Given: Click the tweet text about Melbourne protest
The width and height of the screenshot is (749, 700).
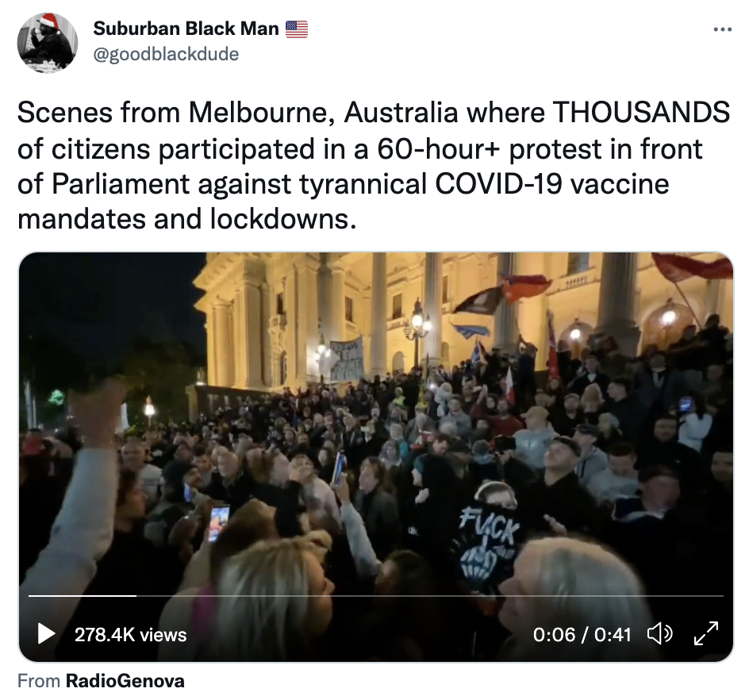Looking at the screenshot, I should (x=374, y=166).
